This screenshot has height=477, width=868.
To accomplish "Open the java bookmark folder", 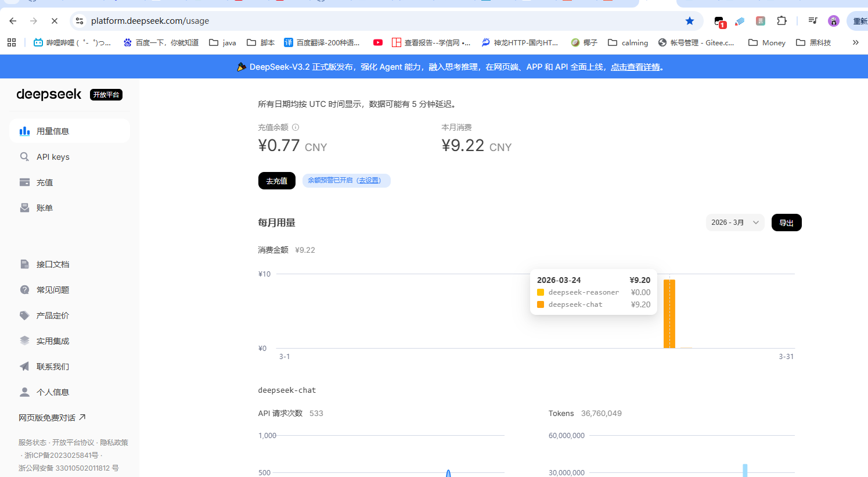I will (x=223, y=42).
